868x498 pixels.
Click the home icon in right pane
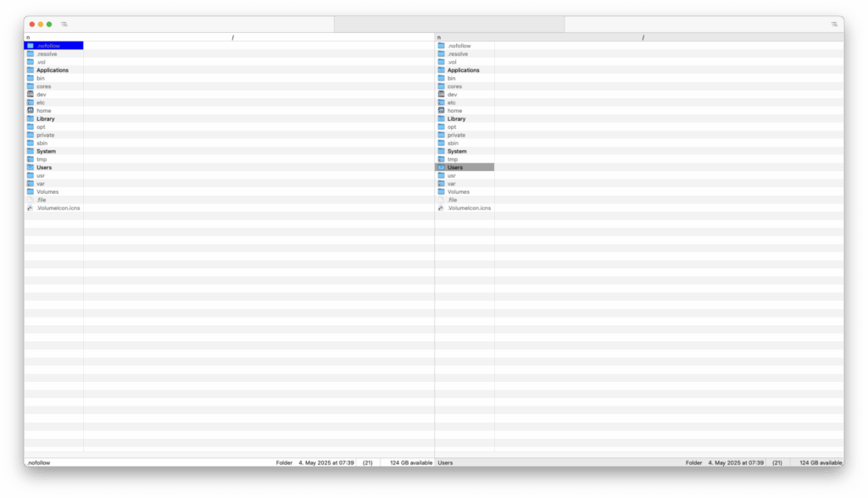(x=442, y=111)
